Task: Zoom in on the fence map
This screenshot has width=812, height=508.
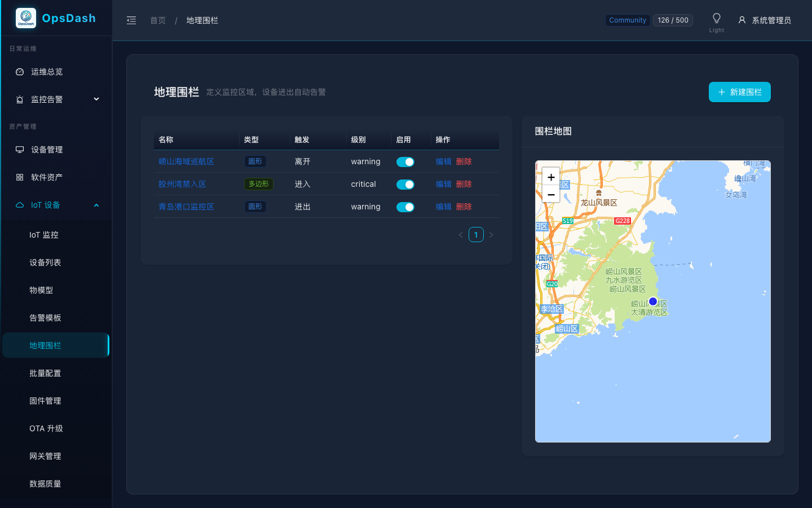Action: pos(551,177)
